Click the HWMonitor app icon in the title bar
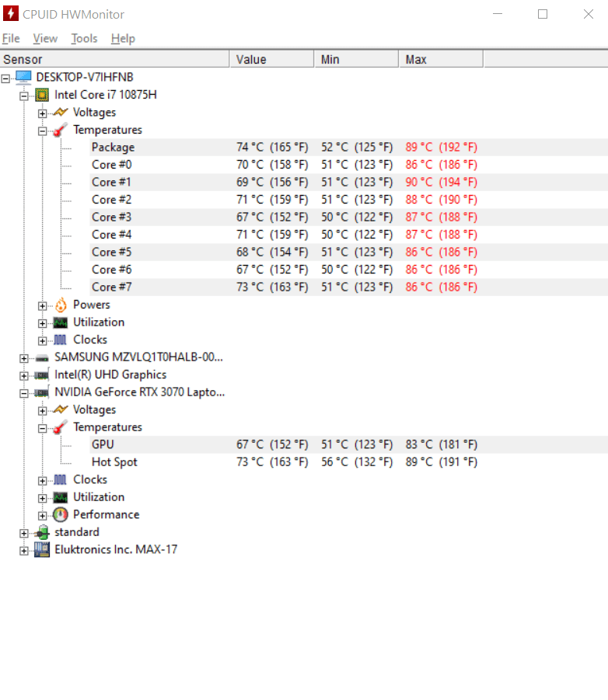Image resolution: width=608 pixels, height=700 pixels. [x=11, y=13]
